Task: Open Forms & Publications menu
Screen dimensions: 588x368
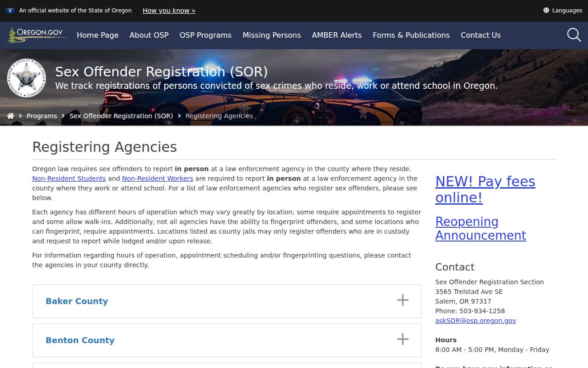Action: 411,35
